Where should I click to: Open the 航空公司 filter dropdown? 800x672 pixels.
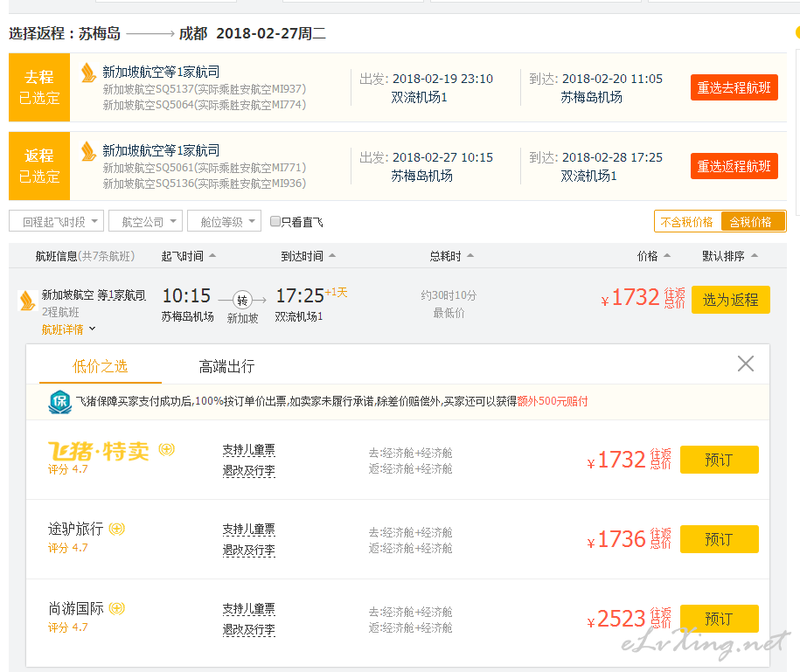pos(145,221)
